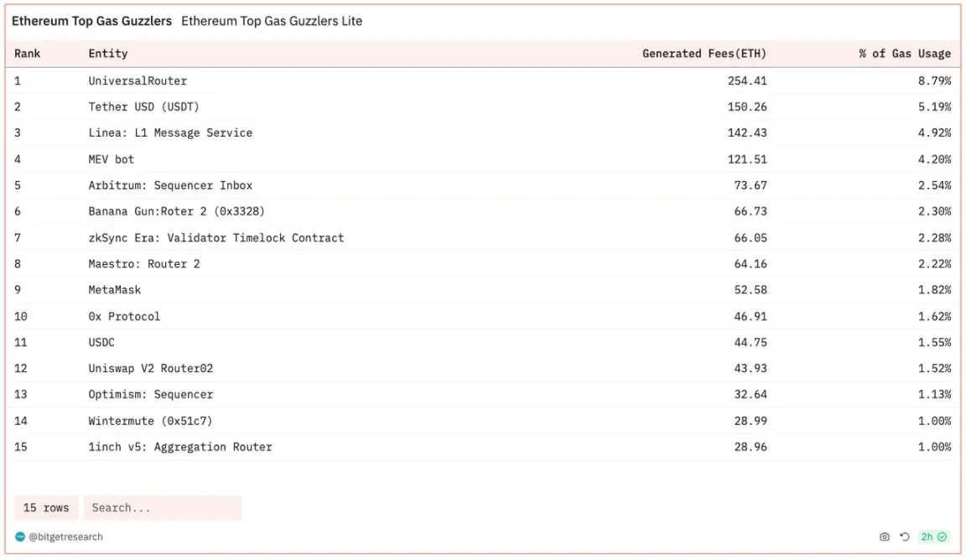The image size is (966, 560).
Task: Click the refresh query icon
Action: pyautogui.click(x=905, y=537)
